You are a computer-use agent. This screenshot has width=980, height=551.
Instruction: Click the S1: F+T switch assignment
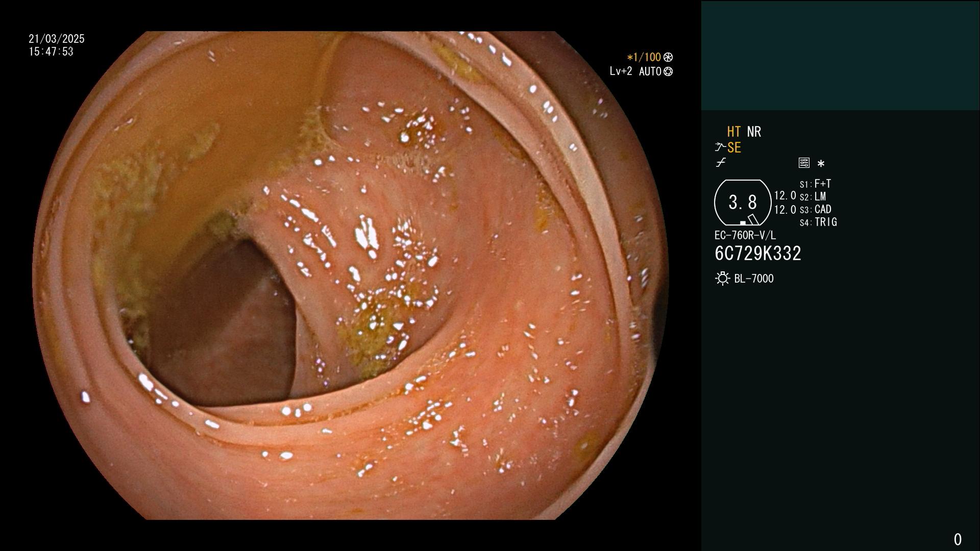pos(816,184)
